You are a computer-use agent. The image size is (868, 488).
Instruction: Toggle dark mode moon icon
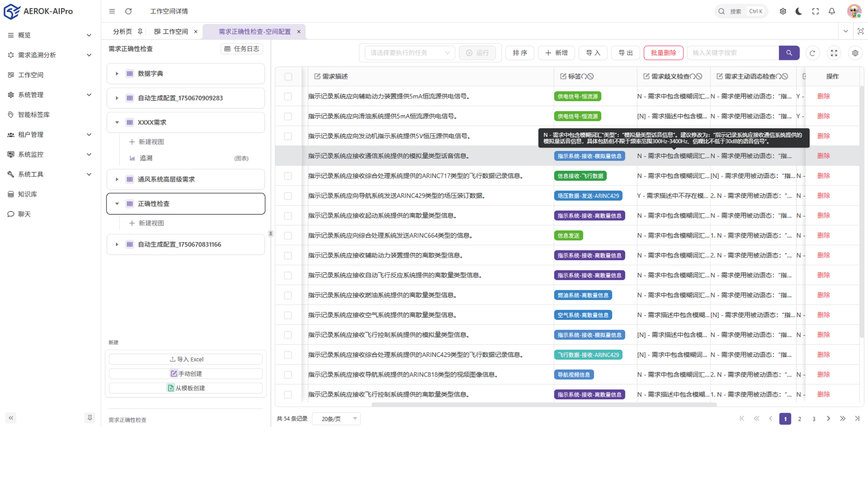pyautogui.click(x=799, y=12)
